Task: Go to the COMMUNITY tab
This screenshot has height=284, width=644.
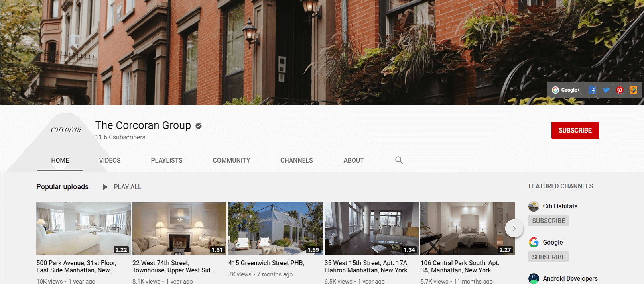Action: (231, 160)
